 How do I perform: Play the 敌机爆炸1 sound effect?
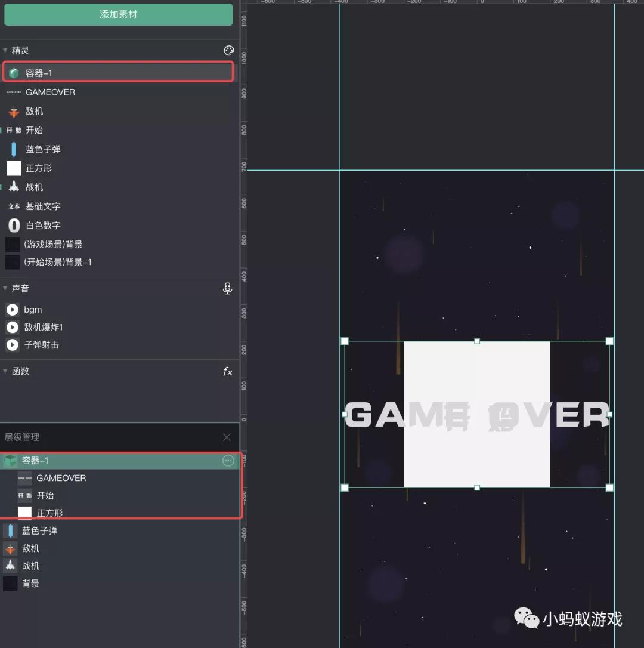(x=13, y=327)
